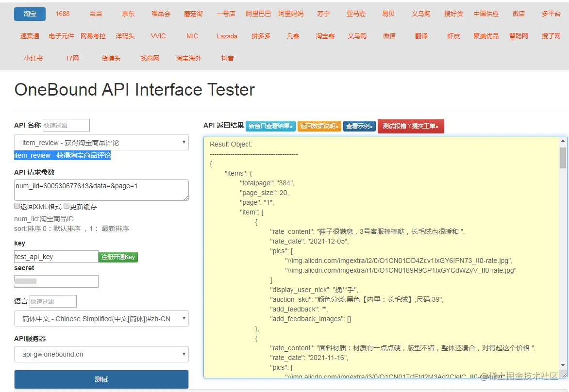Click the 查看示例 button
Viewport: 569px width, 392px height.
pyautogui.click(x=359, y=126)
